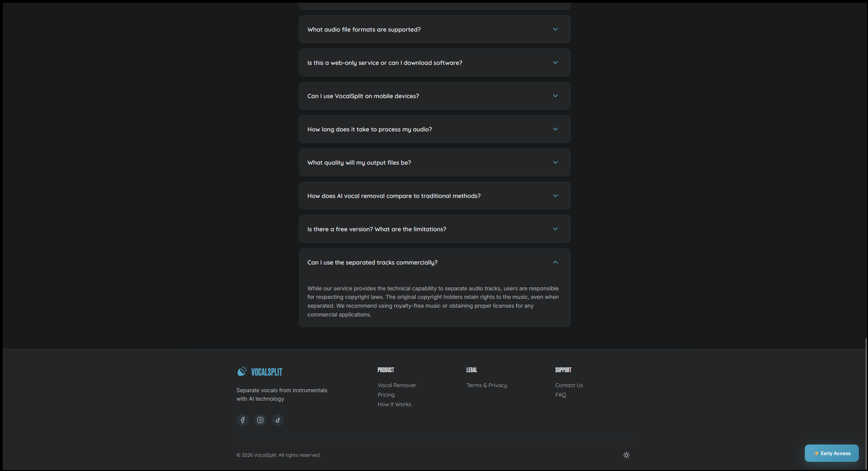Image resolution: width=868 pixels, height=471 pixels.
Task: Open the Contact Us link
Action: (569, 385)
